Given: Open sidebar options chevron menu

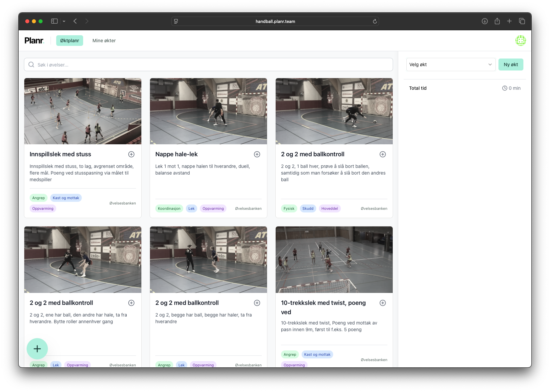Looking at the screenshot, I should (64, 21).
